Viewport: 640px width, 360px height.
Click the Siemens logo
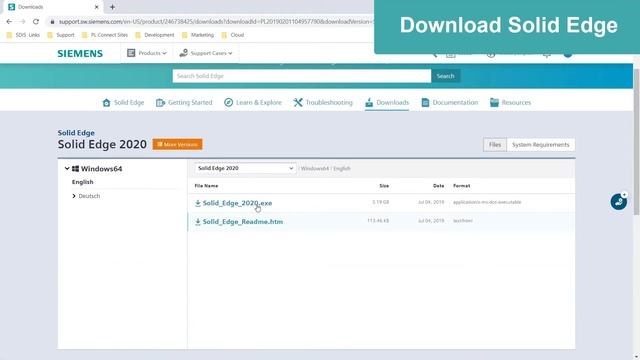coord(80,53)
